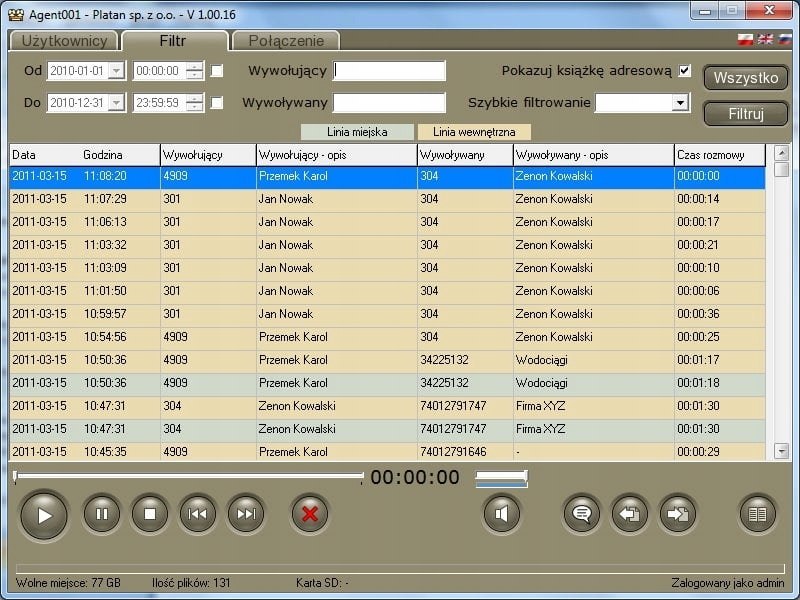This screenshot has width=800, height=600.
Task: Select the Wodociągi row lasting 00:01:18
Action: (x=387, y=383)
